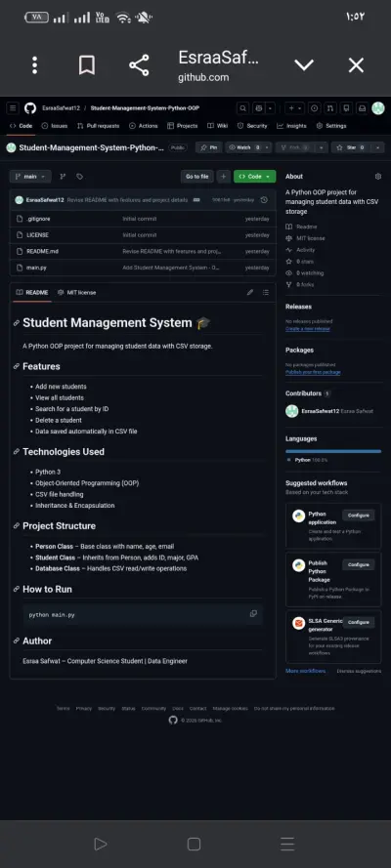Expand the Star lists dropdown arrow
Viewport: 391px width, 868px height.
tap(377, 147)
